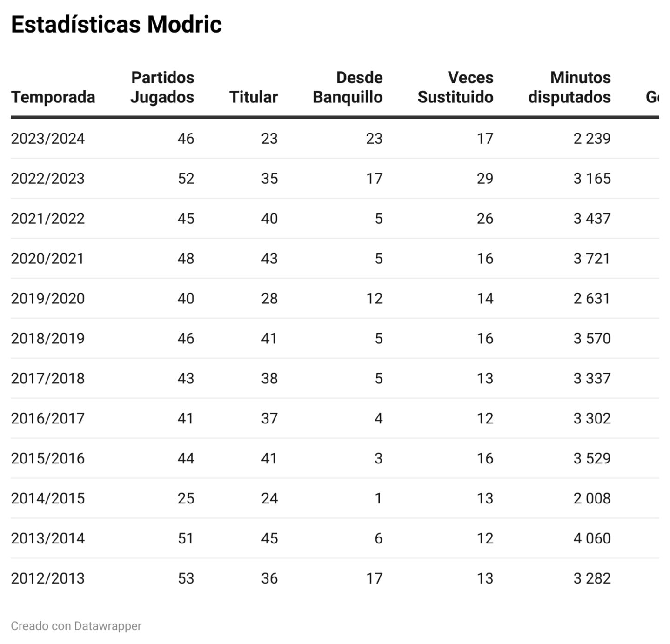670x644 pixels.
Task: Click the 'Estadísticas Modric' title
Action: [116, 24]
